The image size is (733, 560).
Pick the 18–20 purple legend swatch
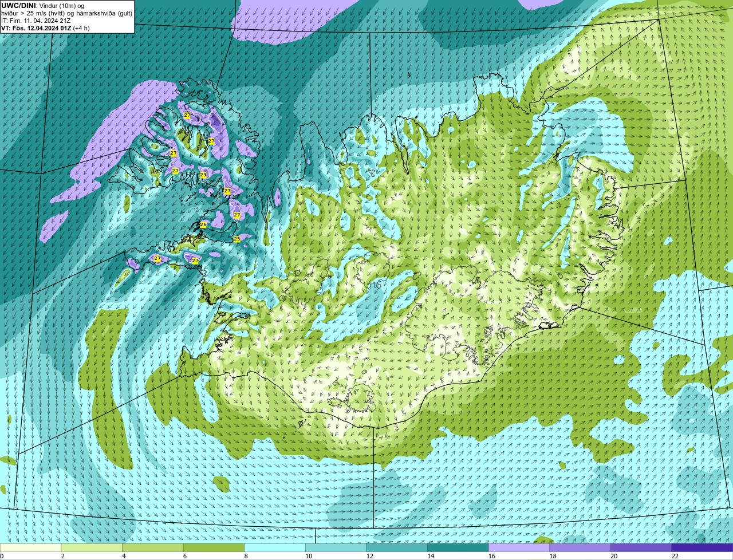[580, 547]
